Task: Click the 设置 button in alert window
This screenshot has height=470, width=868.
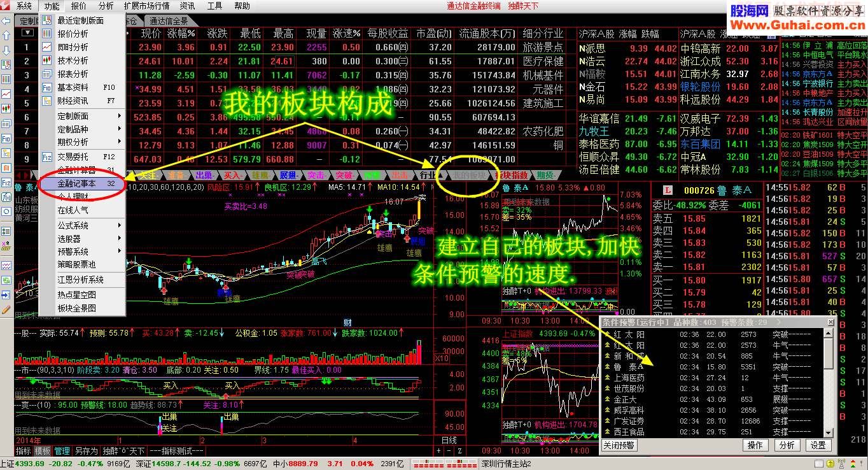Action: (x=817, y=445)
